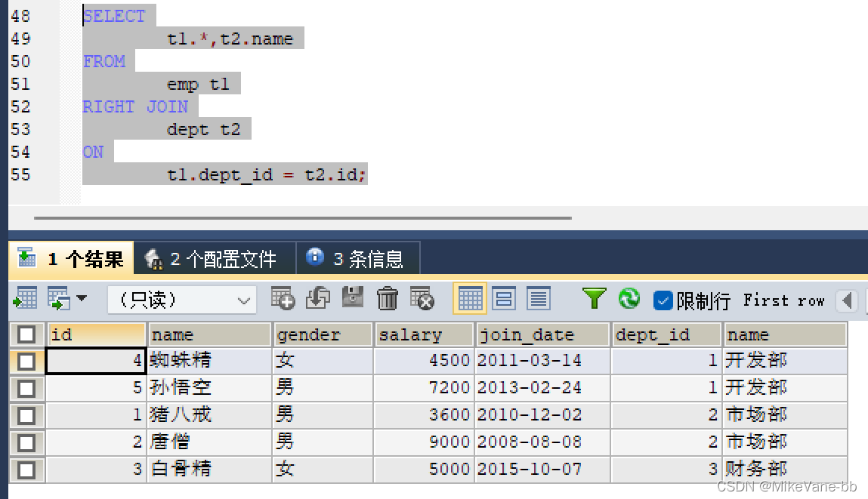Click the insert new row icon

[x=283, y=299]
